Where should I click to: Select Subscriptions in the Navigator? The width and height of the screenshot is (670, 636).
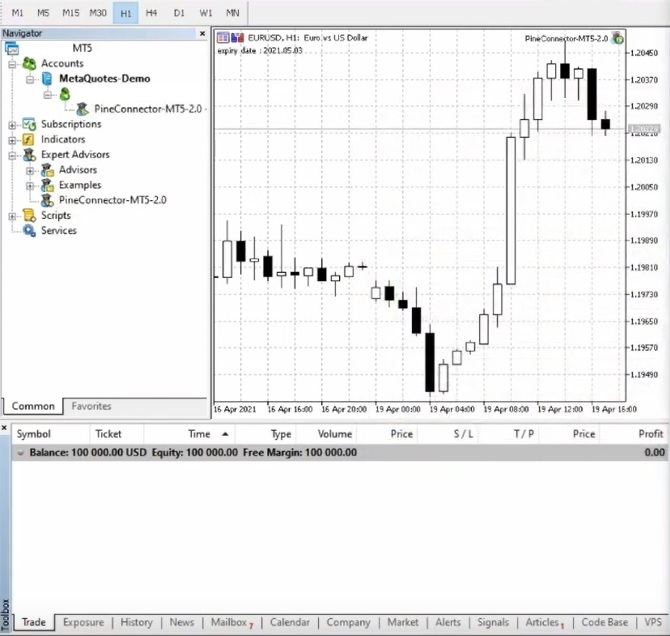click(x=71, y=124)
